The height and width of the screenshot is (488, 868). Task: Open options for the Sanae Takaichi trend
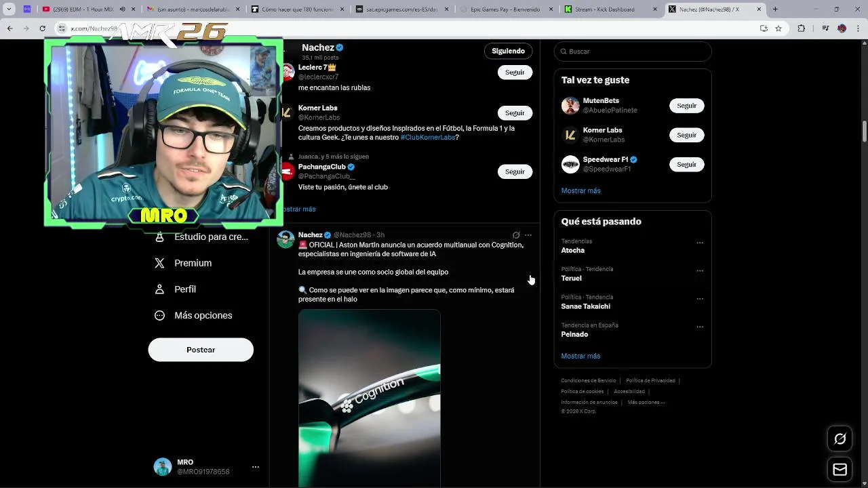700,299
